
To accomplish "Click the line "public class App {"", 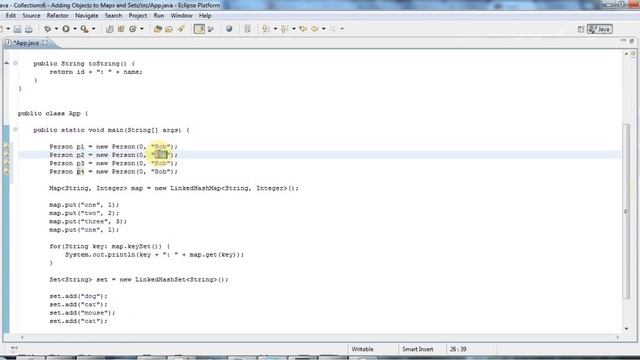I will coord(53,113).
